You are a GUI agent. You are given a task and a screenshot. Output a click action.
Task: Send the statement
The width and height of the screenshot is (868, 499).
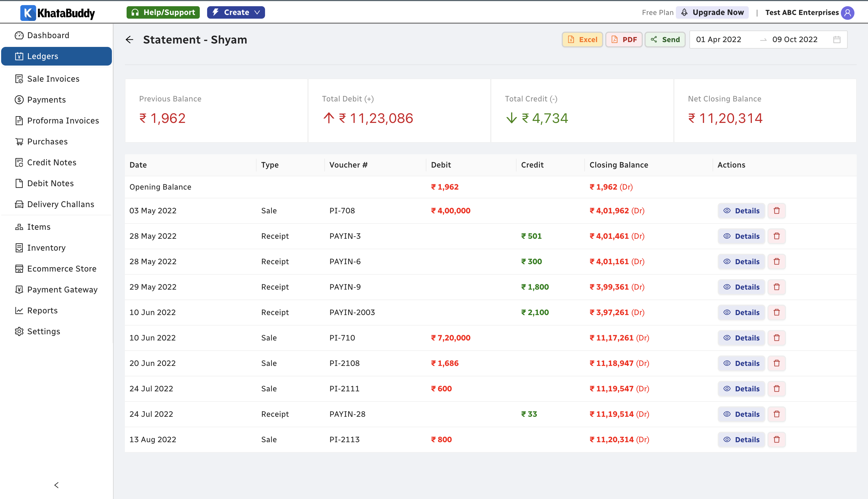click(x=665, y=40)
